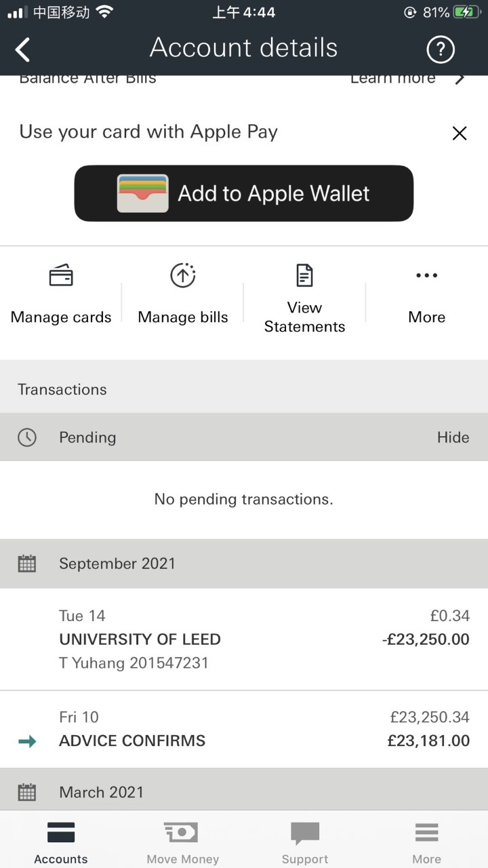Tap the Manage cards icon
This screenshot has width=488, height=868.
[x=61, y=277]
